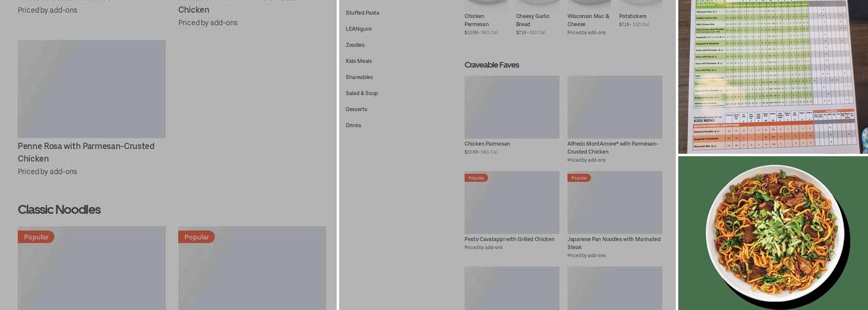Select LEANguini from the menu categories
The height and width of the screenshot is (310, 868).
[358, 29]
